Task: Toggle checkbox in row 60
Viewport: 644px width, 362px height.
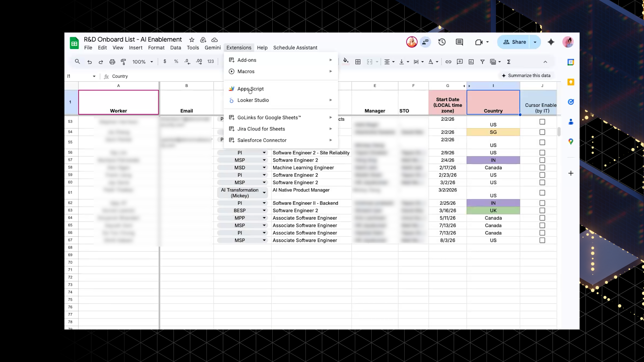Action: tap(542, 182)
